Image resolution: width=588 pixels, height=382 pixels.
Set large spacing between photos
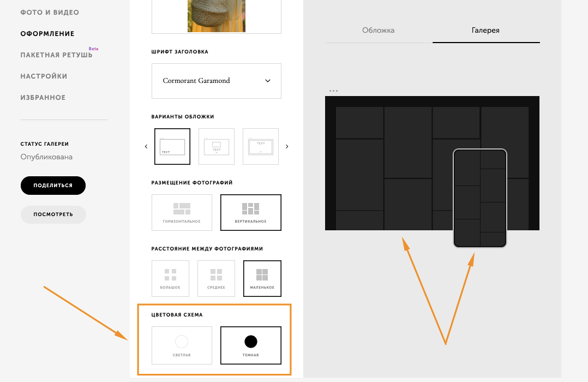tap(170, 278)
